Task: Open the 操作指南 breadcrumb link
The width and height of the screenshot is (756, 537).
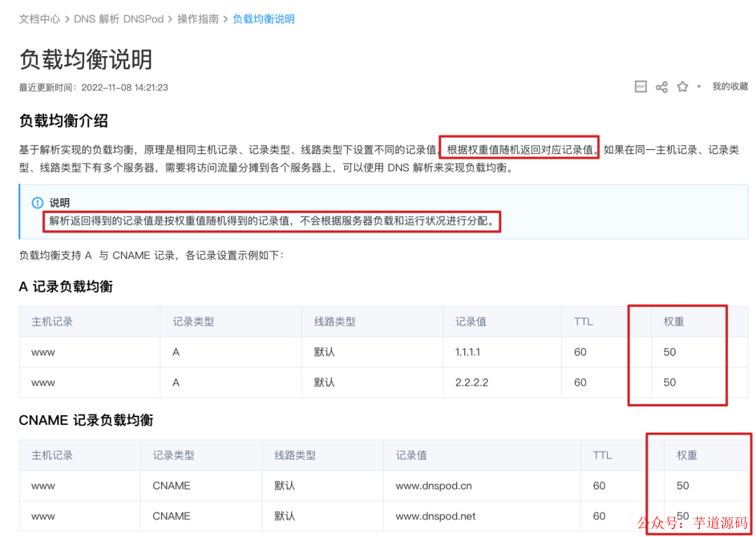Action: 198,20
